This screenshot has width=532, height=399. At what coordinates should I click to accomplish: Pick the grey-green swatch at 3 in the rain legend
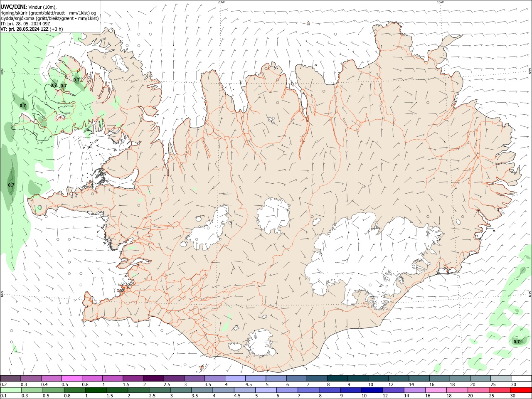[x=180, y=390]
